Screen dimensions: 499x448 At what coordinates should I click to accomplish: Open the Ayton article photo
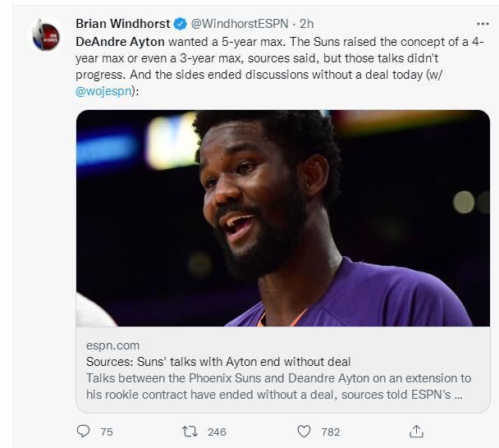click(x=283, y=218)
